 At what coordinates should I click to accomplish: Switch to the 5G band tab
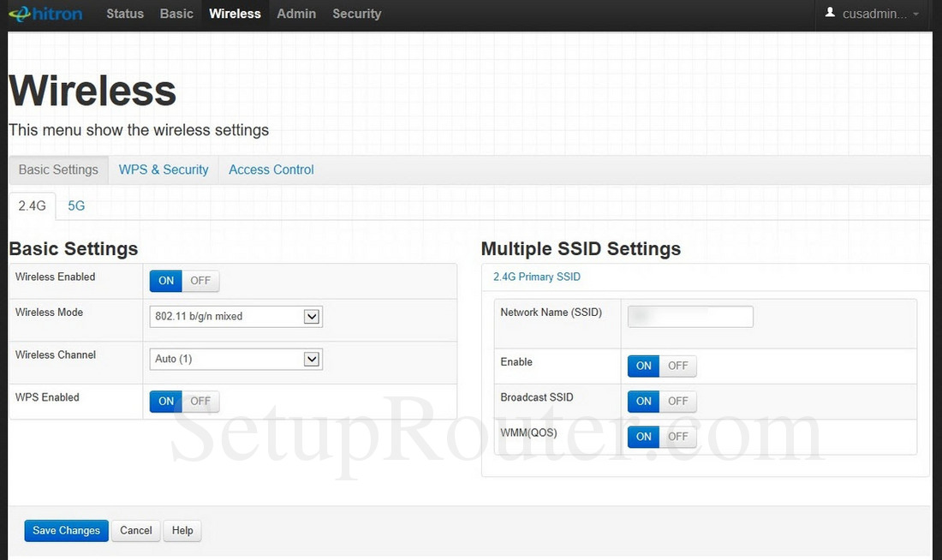coord(76,206)
